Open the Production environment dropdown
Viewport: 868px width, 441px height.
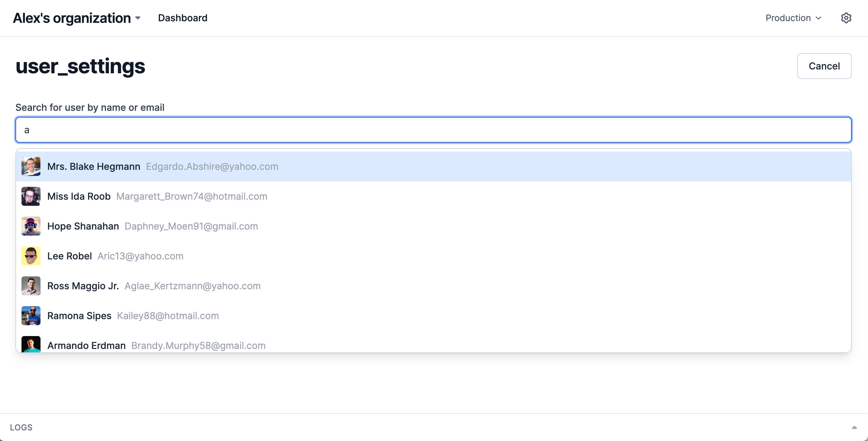click(793, 18)
